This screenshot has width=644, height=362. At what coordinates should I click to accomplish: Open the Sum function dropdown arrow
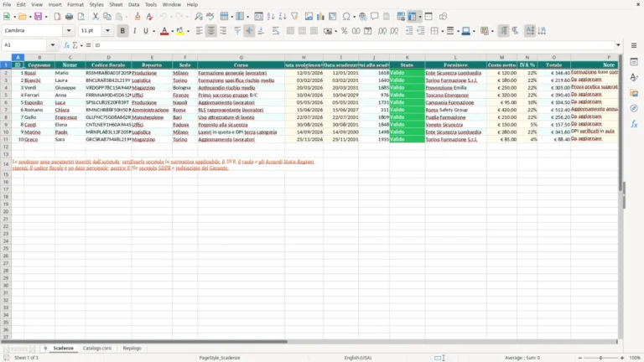tap(81, 45)
